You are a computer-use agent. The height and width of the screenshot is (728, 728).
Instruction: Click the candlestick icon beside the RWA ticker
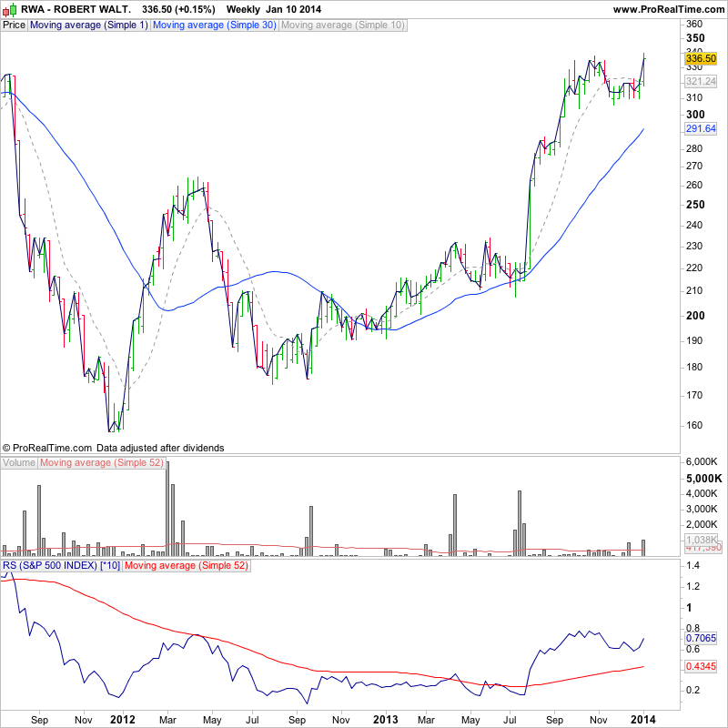[x=9, y=9]
